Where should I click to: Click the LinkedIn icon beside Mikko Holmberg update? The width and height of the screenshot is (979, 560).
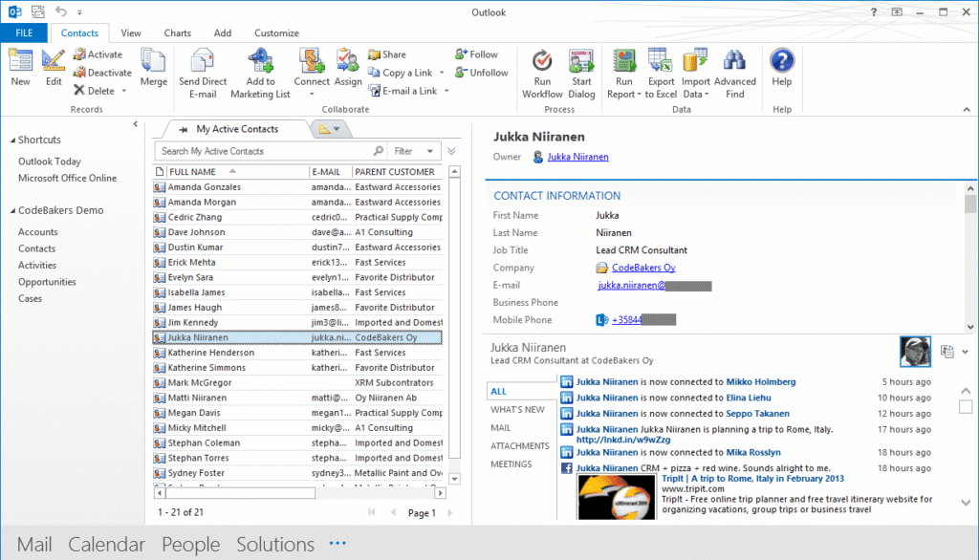point(566,382)
